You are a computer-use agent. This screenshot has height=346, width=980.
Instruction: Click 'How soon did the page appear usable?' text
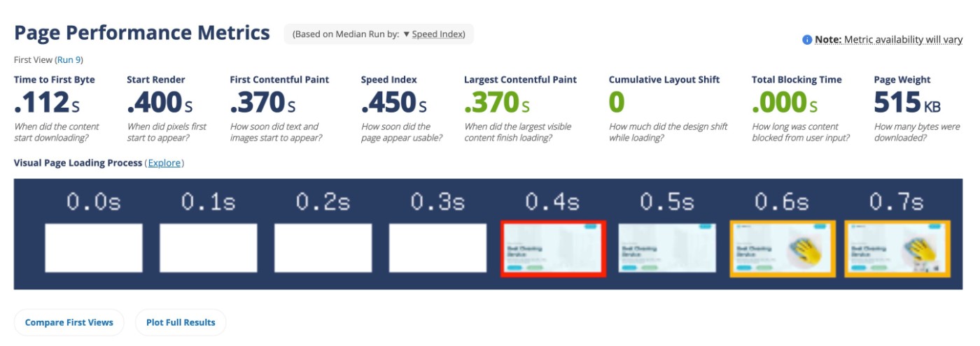pyautogui.click(x=402, y=132)
